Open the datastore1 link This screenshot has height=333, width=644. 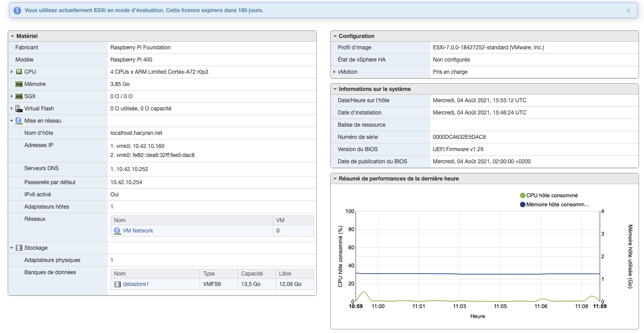point(135,284)
